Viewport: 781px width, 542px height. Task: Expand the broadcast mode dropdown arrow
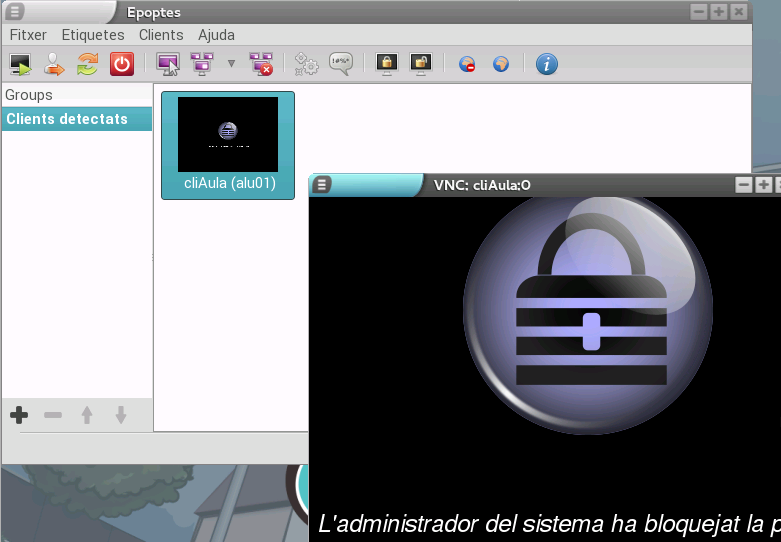[x=231, y=64]
